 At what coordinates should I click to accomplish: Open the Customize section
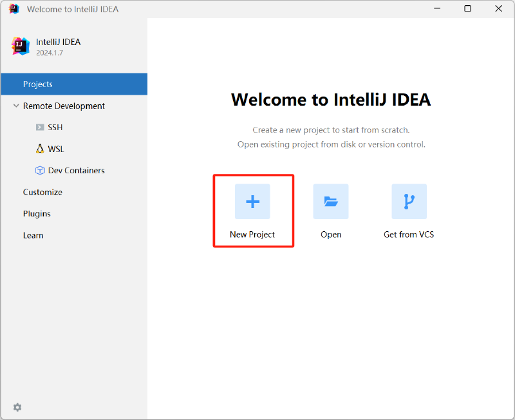42,192
